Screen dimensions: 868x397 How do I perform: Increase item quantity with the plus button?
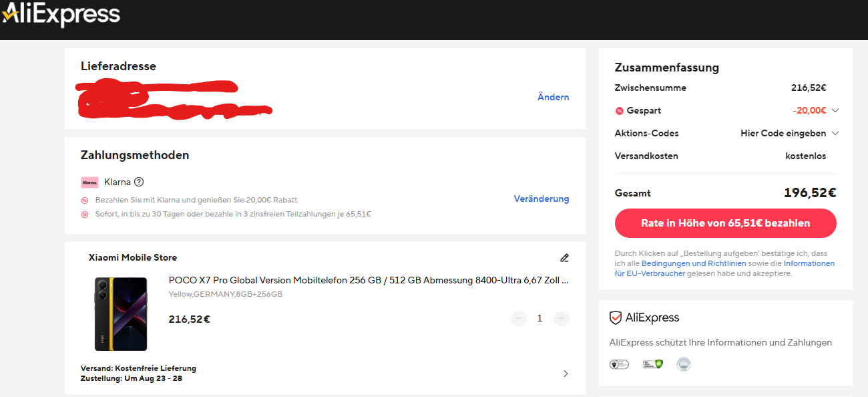tap(562, 319)
